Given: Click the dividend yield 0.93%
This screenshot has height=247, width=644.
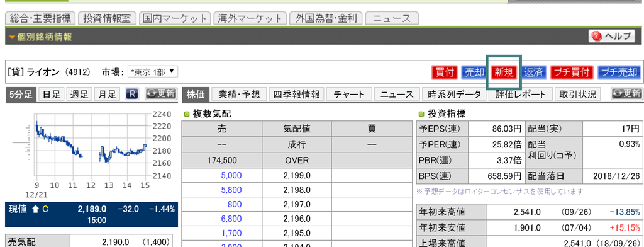Looking at the screenshot, I should [629, 144].
